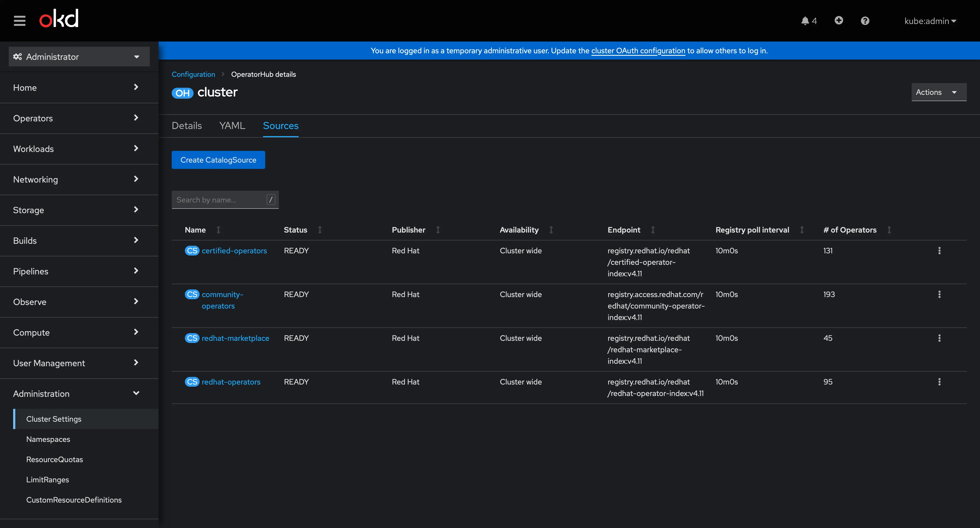The width and height of the screenshot is (980, 528).
Task: Sort table by Availability column arrow
Action: [551, 230]
